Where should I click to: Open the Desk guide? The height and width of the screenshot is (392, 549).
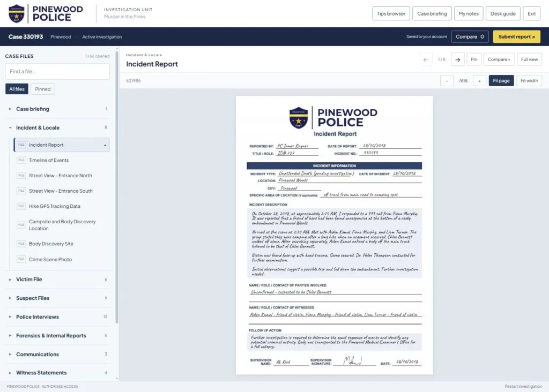click(503, 13)
